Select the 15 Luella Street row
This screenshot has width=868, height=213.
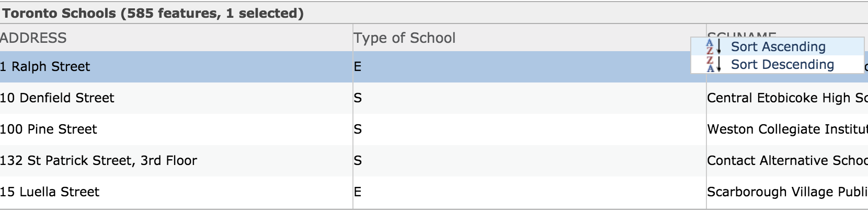click(x=434, y=192)
